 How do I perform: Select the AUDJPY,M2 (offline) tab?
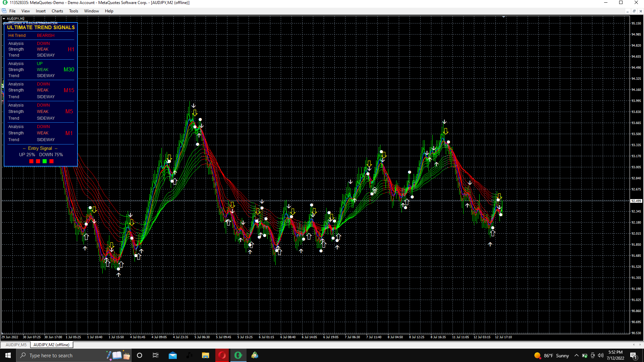pos(51,345)
